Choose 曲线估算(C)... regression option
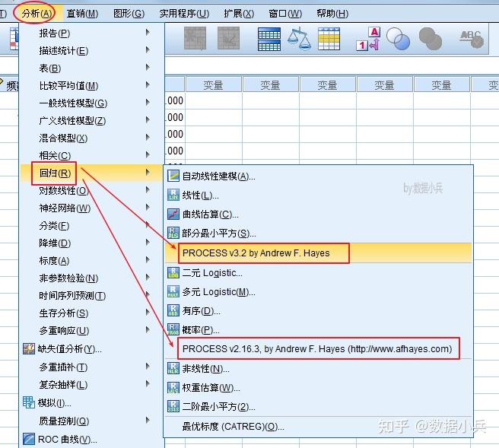Viewport: 499px width, 448px height. [x=318, y=214]
